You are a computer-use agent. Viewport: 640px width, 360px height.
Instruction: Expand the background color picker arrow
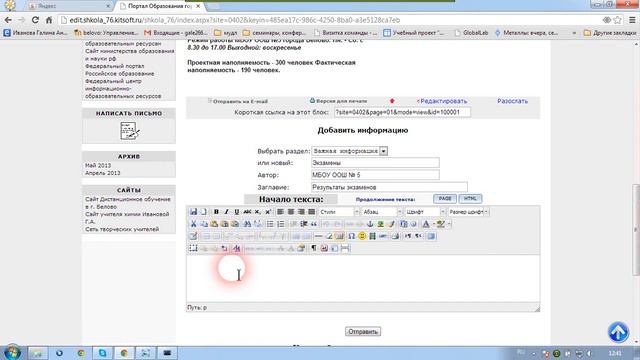pos(449,224)
